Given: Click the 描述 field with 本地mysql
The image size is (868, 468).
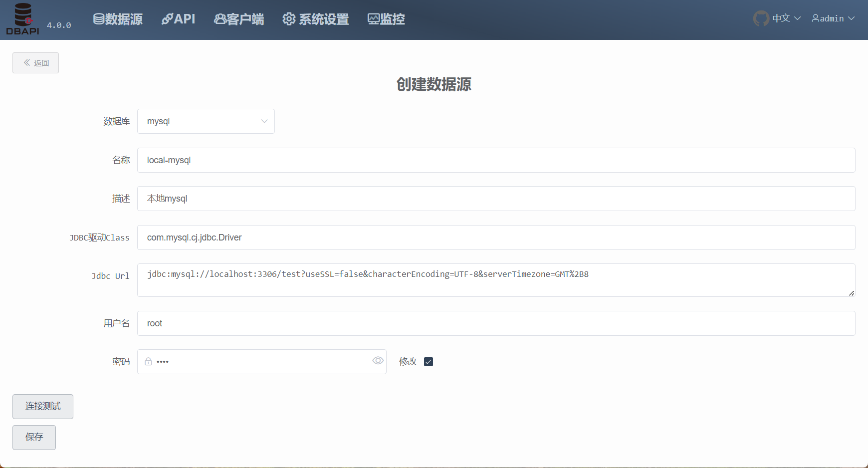Looking at the screenshot, I should tap(496, 199).
